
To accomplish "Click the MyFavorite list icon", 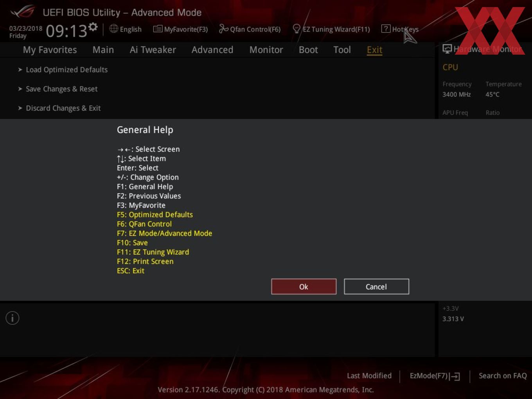I will pos(158,29).
